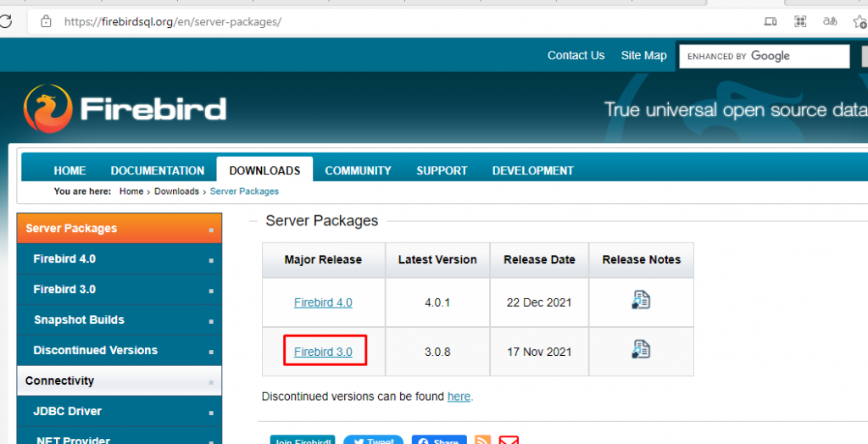Expand Discontinued Versions sidebar item

[x=95, y=350]
